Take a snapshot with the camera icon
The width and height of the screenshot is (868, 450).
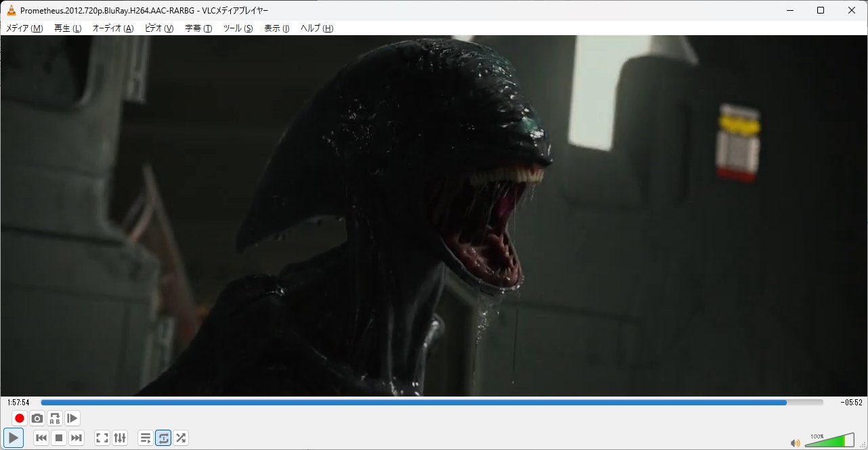[37, 418]
